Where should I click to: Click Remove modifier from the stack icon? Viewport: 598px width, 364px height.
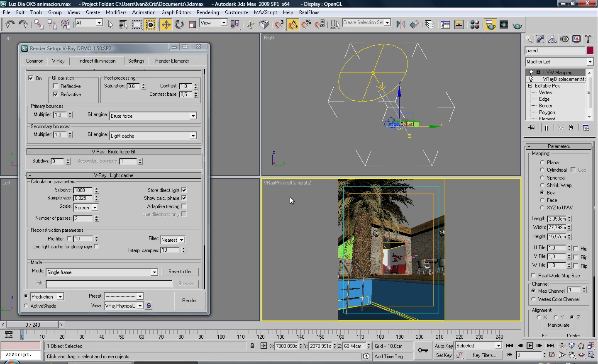click(x=571, y=128)
